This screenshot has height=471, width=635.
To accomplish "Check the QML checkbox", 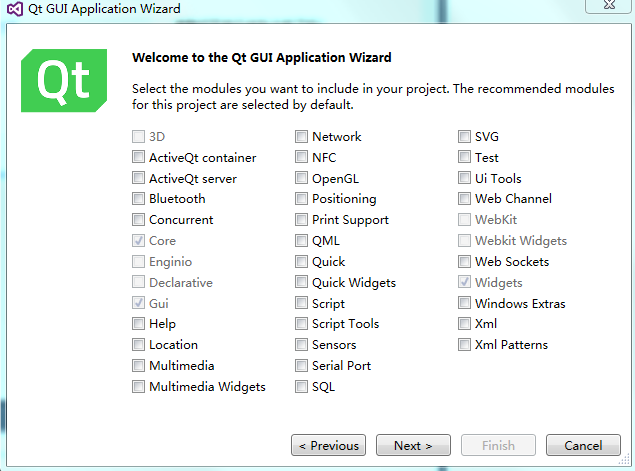I will point(301,241).
